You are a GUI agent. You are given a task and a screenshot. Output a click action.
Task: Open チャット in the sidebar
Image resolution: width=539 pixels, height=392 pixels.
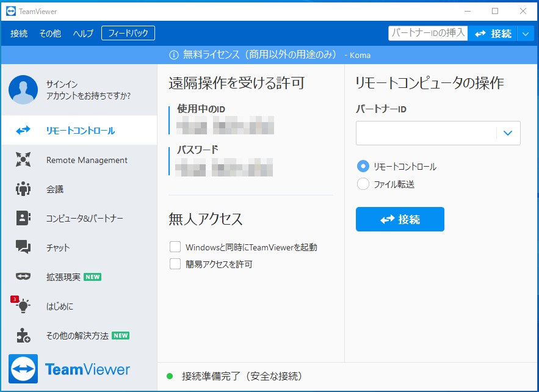(79, 247)
